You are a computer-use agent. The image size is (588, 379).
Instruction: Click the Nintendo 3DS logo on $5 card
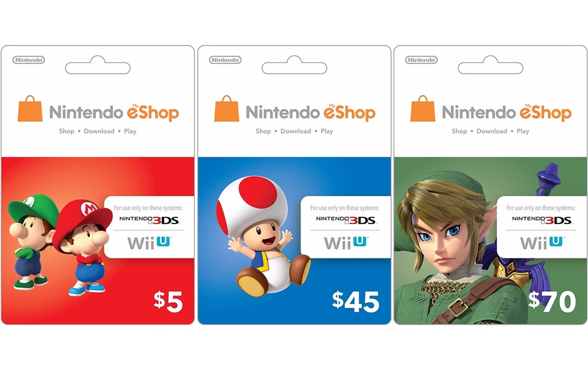pyautogui.click(x=149, y=220)
